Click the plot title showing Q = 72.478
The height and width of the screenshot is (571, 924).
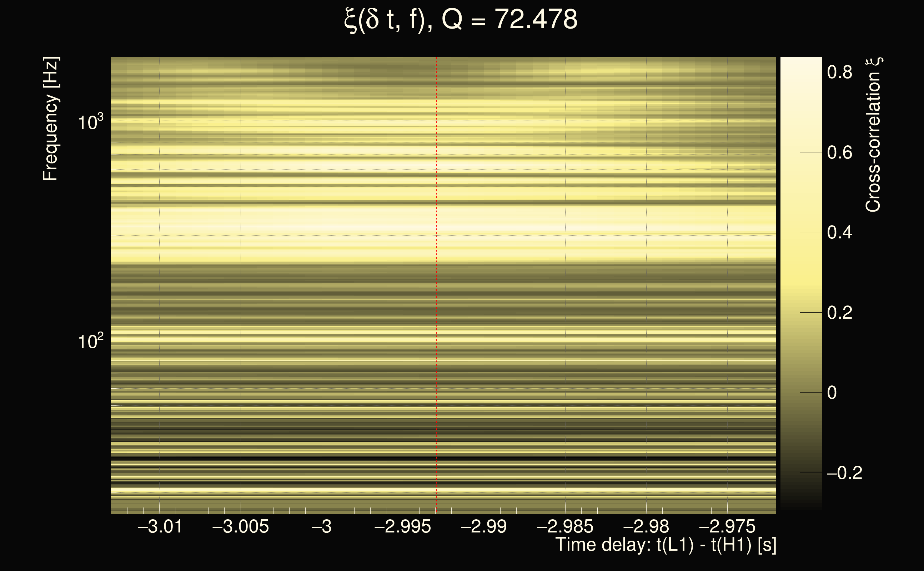(461, 20)
